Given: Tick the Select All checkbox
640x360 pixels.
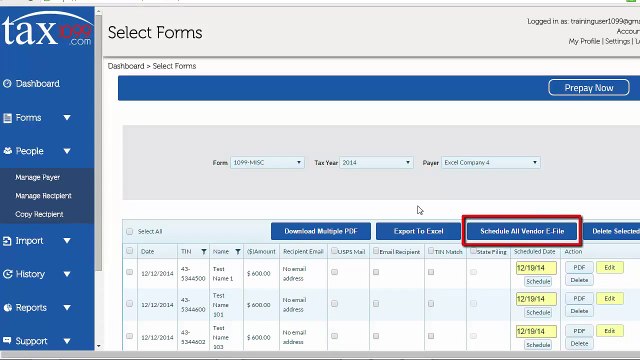Looking at the screenshot, I should point(129,231).
